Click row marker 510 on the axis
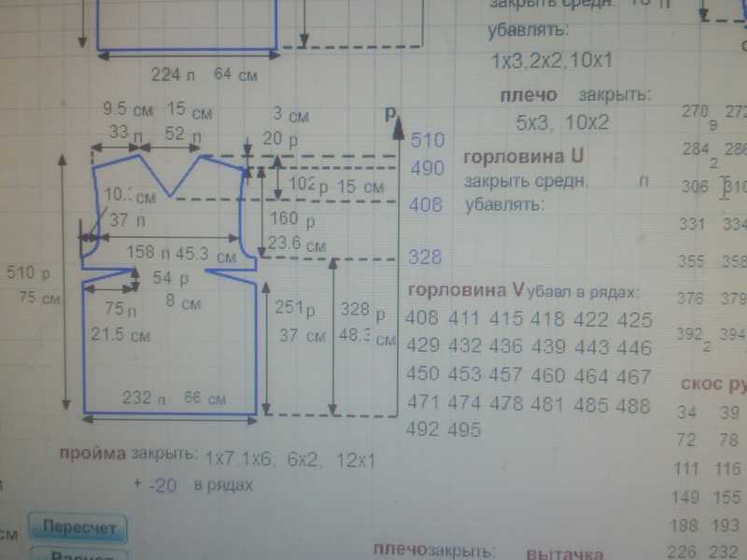Image resolution: width=747 pixels, height=560 pixels. pyautogui.click(x=426, y=141)
